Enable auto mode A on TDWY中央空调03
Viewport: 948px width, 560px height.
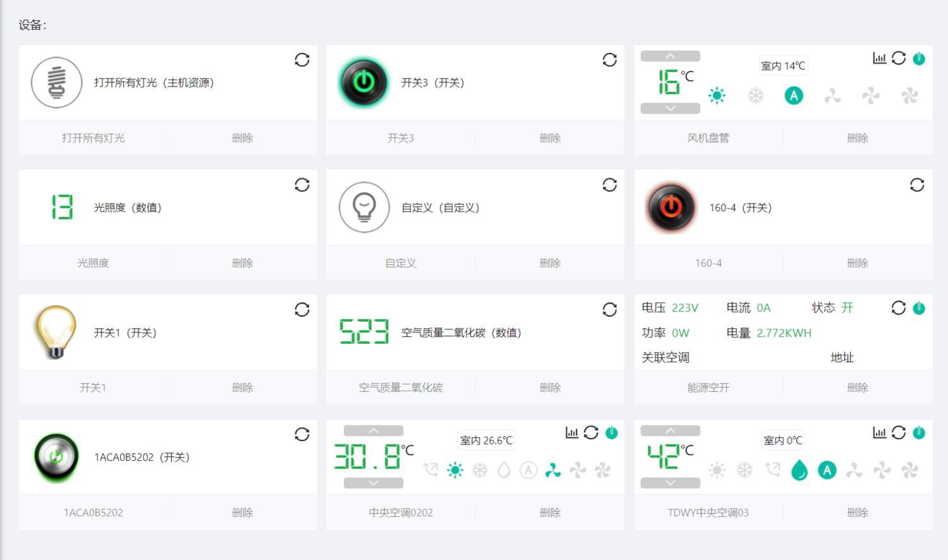pyautogui.click(x=827, y=470)
